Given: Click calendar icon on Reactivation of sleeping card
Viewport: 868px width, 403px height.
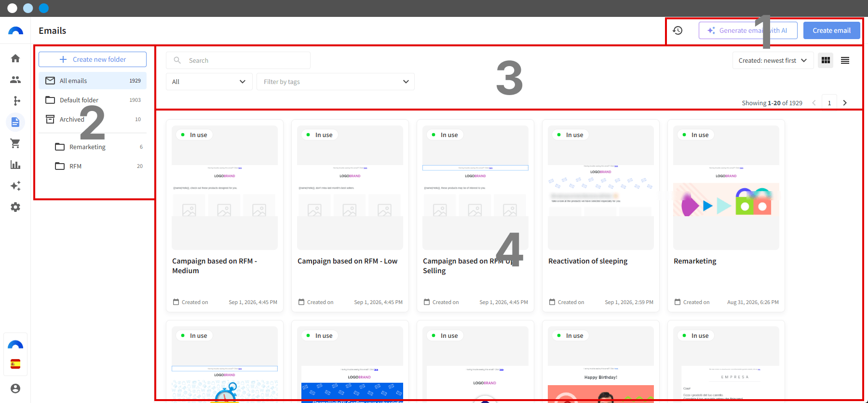Looking at the screenshot, I should pos(552,302).
